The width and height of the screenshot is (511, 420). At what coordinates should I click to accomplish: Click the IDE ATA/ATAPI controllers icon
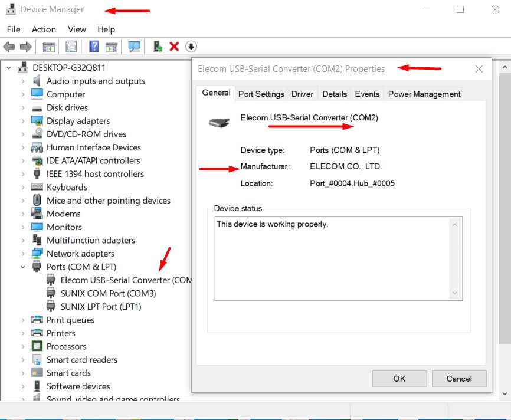coord(37,160)
